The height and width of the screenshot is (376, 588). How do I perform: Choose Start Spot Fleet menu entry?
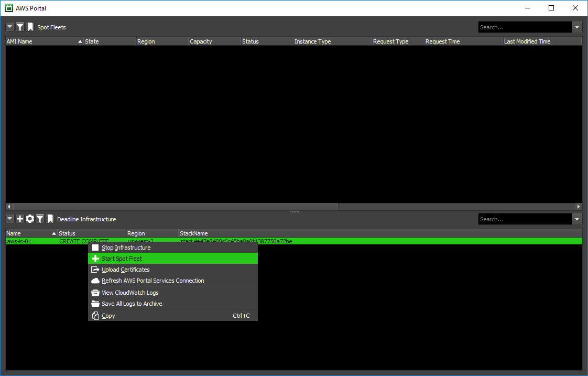pyautogui.click(x=173, y=259)
